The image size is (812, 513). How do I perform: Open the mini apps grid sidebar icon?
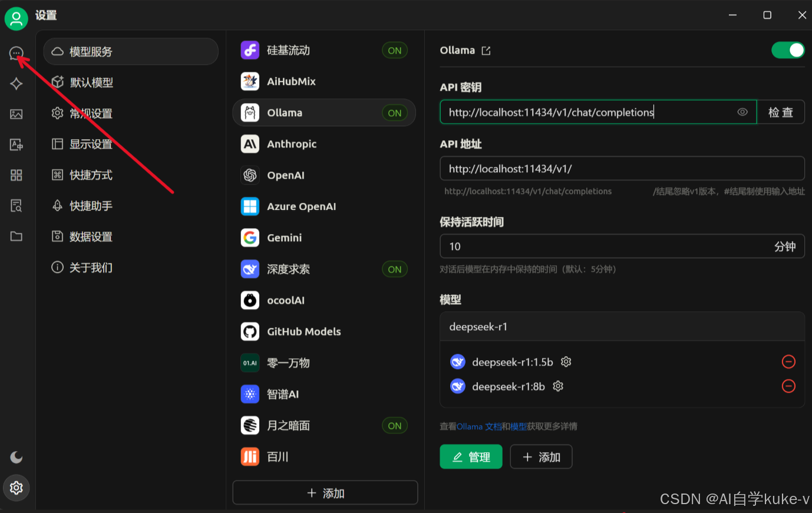(16, 175)
